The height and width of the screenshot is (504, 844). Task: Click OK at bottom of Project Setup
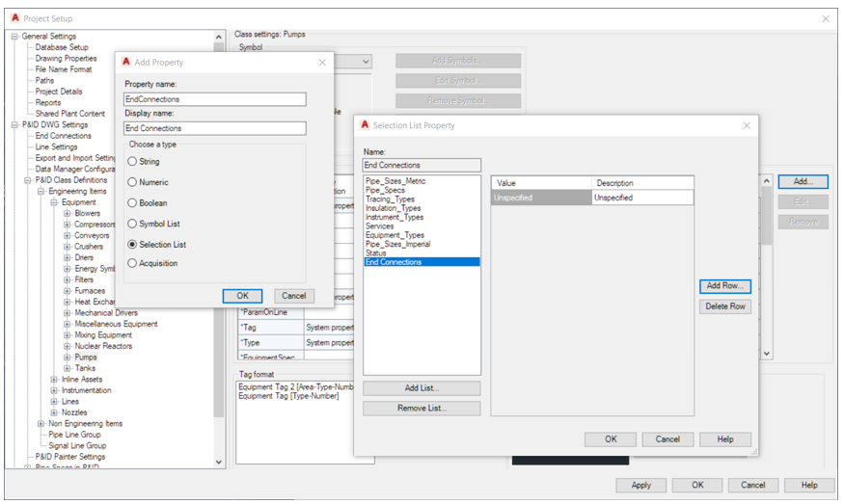pos(697,485)
